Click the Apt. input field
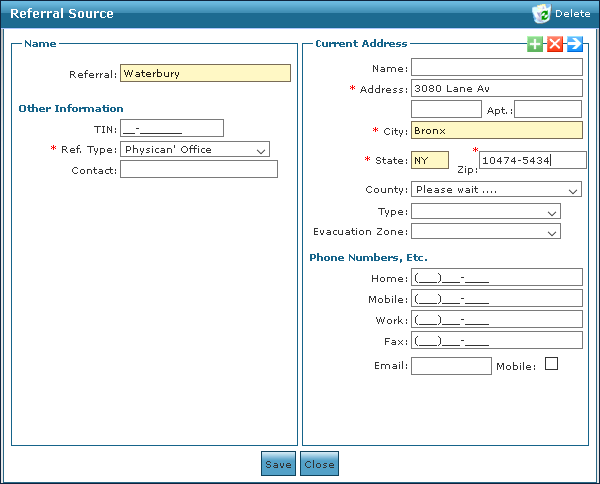The width and height of the screenshot is (600, 484). click(548, 109)
